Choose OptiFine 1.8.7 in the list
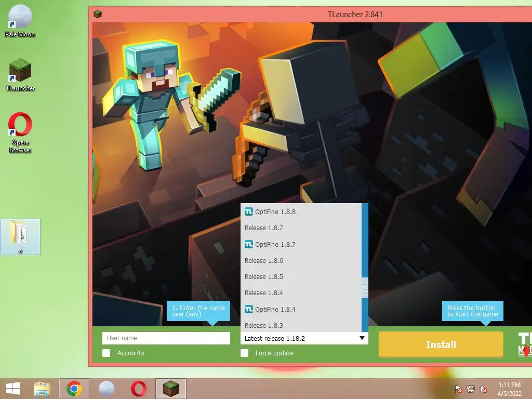The height and width of the screenshot is (399, 532). 301,244
